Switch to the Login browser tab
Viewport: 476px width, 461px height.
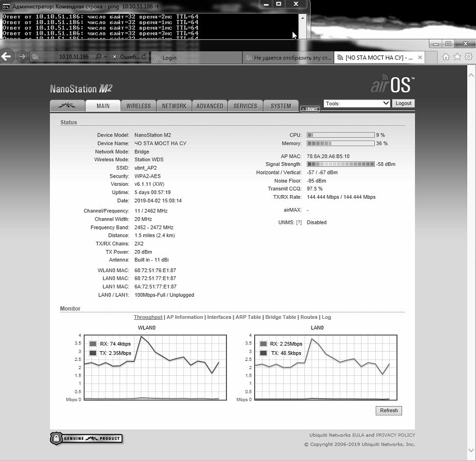[197, 57]
